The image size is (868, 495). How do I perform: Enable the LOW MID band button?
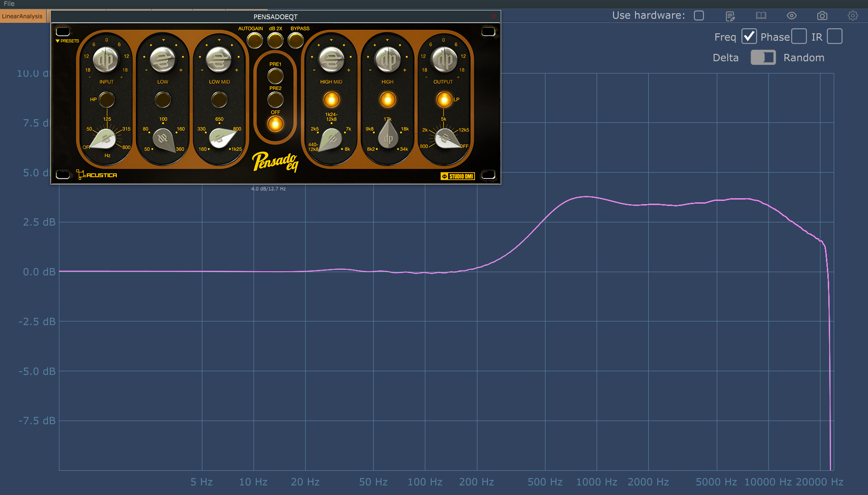219,100
